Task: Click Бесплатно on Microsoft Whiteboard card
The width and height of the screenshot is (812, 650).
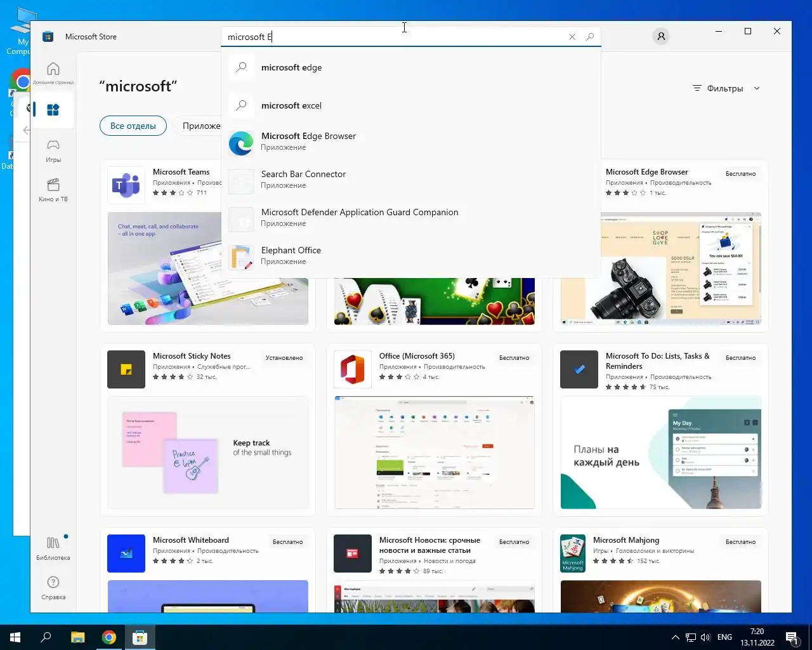Action: point(287,541)
